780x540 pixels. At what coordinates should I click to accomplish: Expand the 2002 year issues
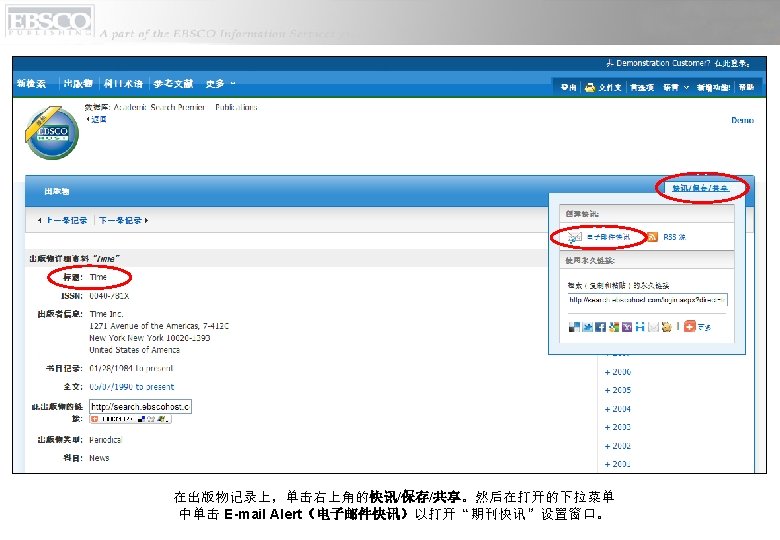pos(618,446)
